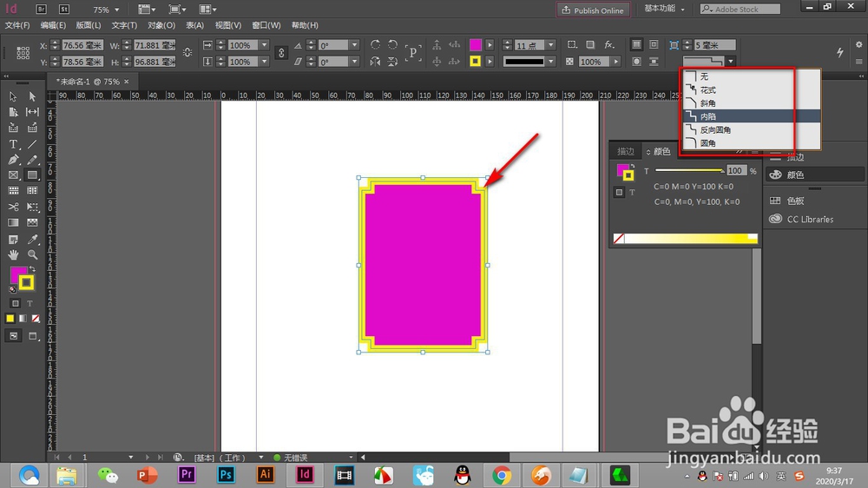Select the Scissors tool
Viewport: 868px width, 488px height.
[x=13, y=208]
